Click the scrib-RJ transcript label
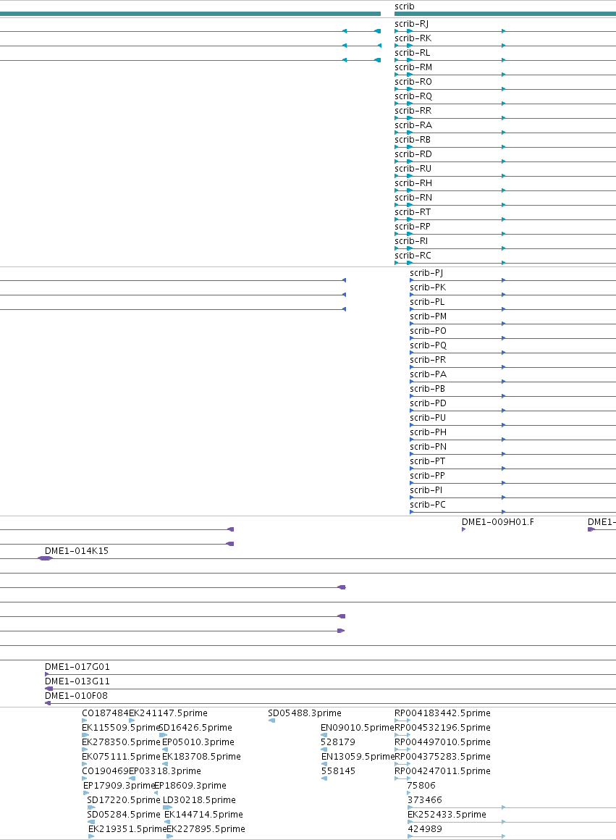 tap(411, 24)
